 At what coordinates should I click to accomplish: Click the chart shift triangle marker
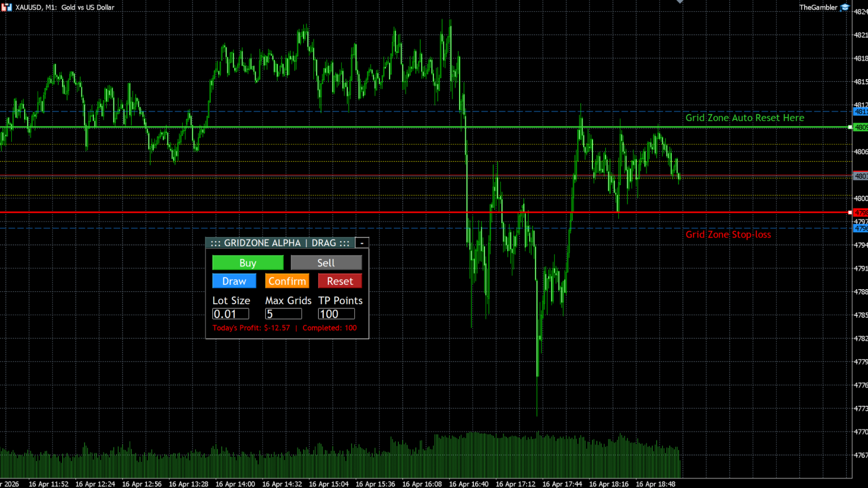679,2
